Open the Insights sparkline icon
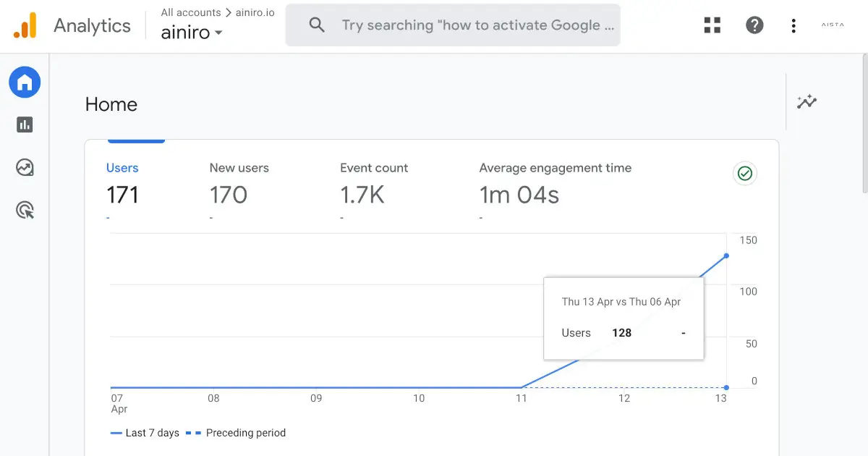This screenshot has width=868, height=456. (807, 102)
